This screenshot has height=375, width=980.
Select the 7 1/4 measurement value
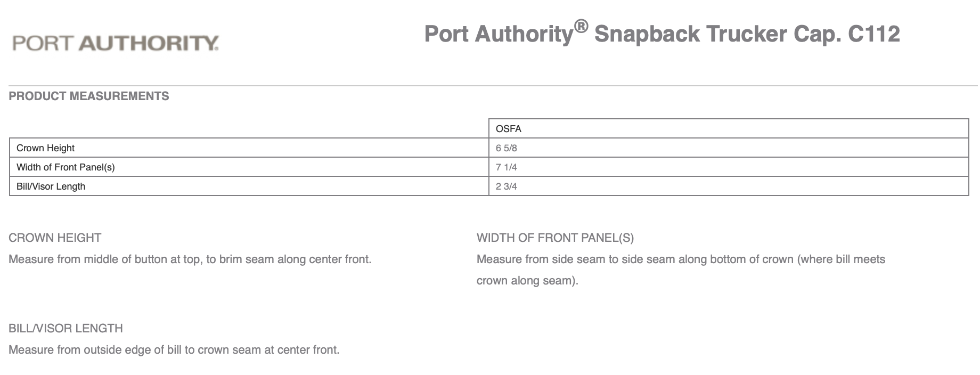click(x=507, y=167)
